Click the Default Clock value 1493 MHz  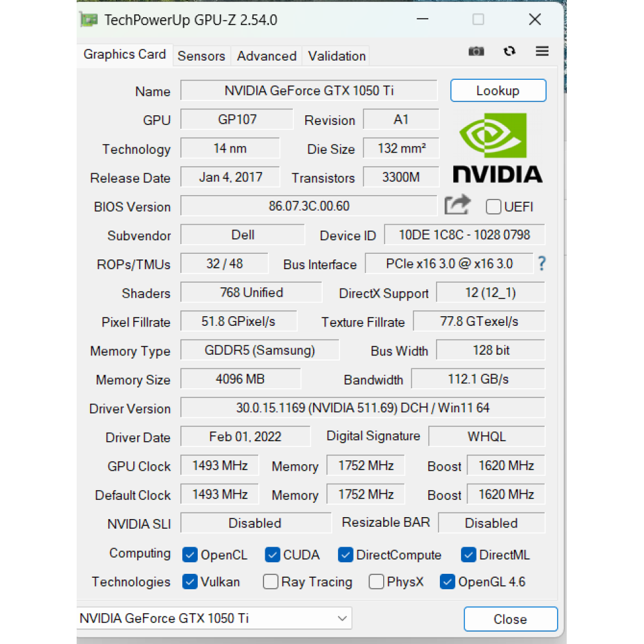click(x=220, y=494)
